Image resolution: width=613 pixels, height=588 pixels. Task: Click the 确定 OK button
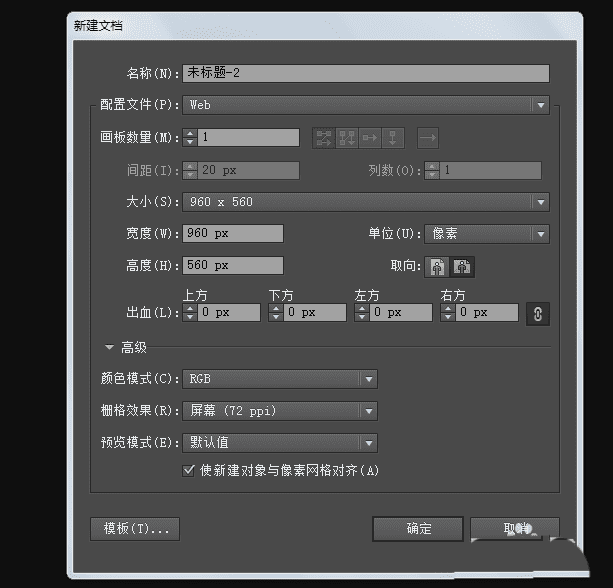point(418,529)
